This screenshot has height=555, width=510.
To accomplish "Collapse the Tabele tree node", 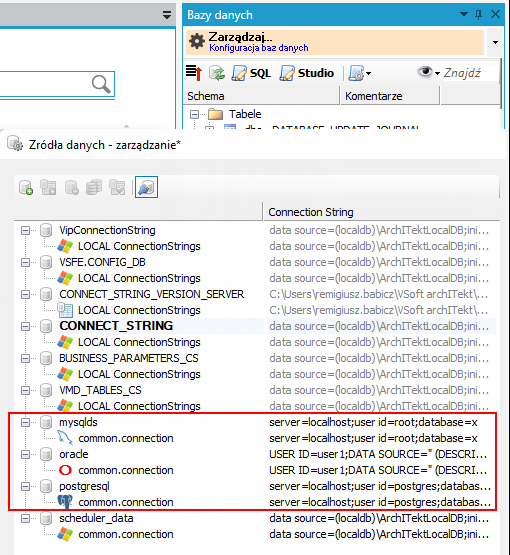I will [194, 114].
